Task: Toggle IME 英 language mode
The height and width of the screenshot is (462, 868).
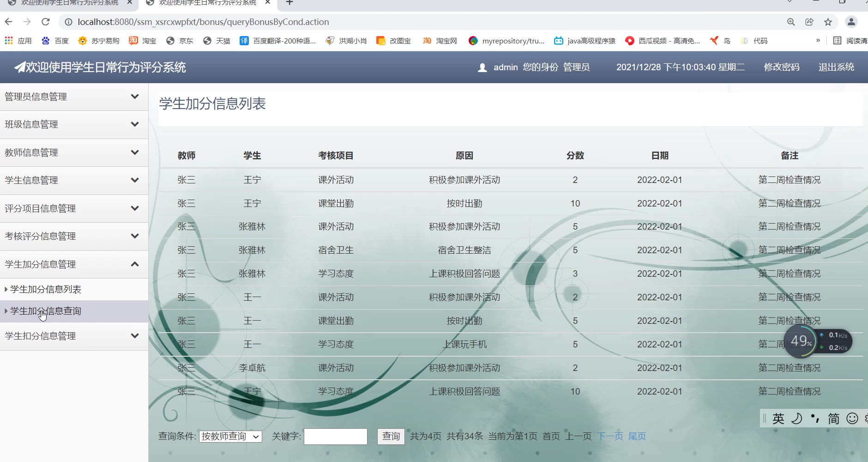Action: [778, 419]
